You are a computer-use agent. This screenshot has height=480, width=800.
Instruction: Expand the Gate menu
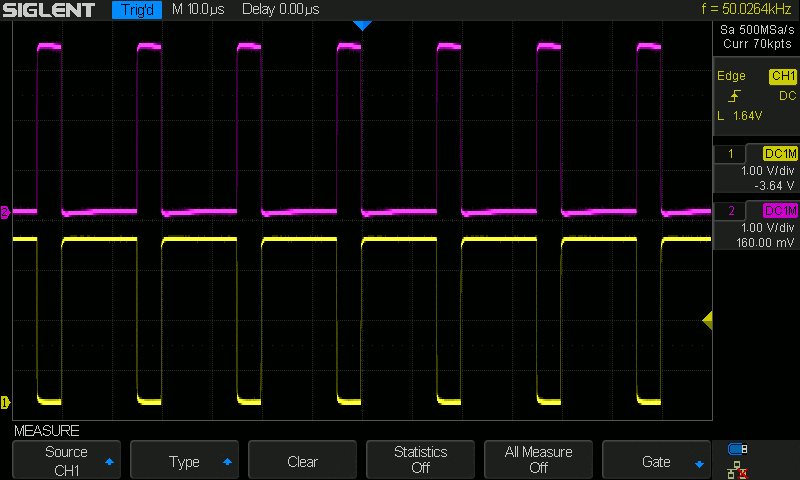tap(656, 461)
